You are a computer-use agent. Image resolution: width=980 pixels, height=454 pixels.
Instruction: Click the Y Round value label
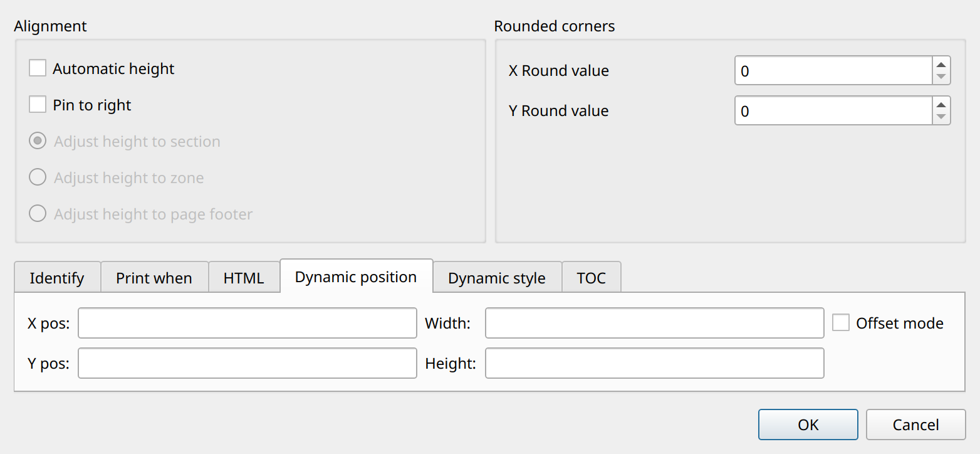[x=559, y=111]
